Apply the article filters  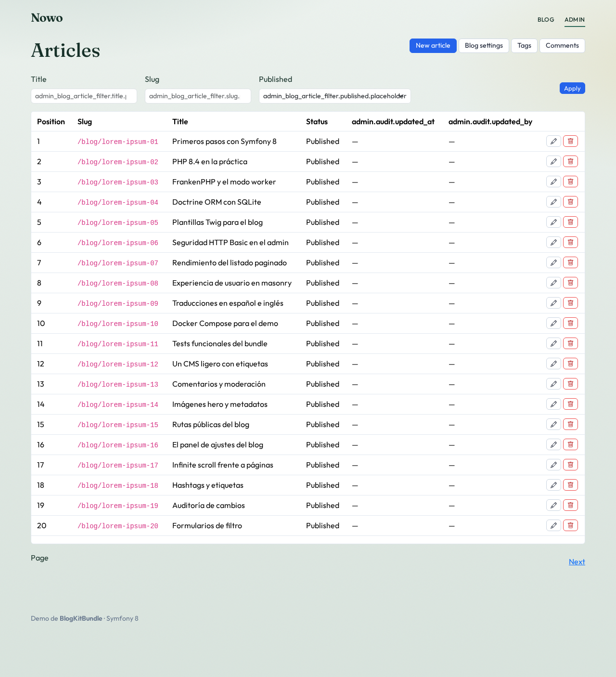(572, 88)
